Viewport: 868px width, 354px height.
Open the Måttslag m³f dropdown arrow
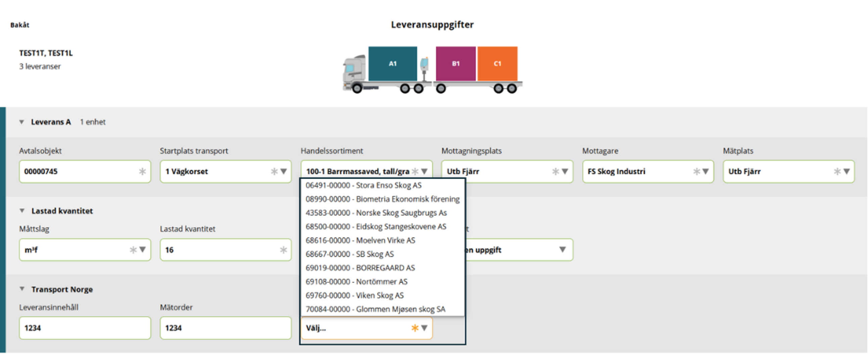[x=142, y=250]
